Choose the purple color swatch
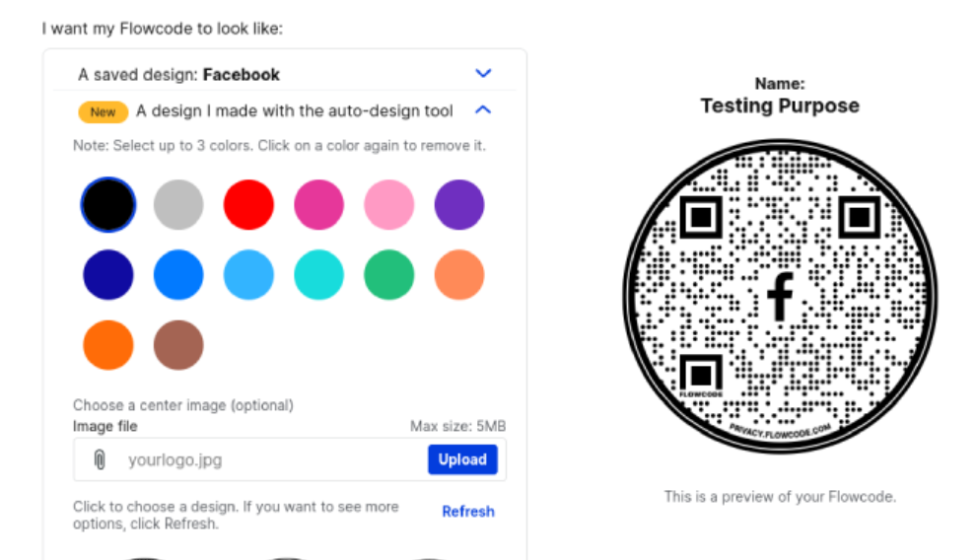 (x=459, y=205)
